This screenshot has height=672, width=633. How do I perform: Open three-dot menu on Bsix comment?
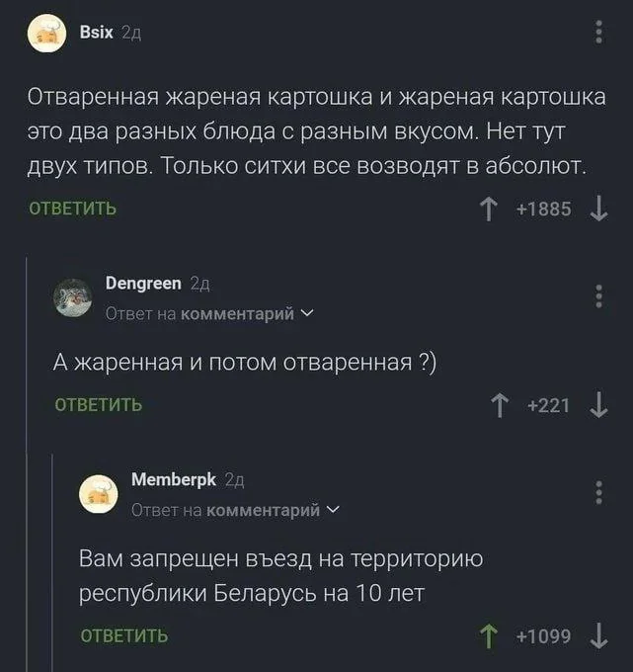[598, 34]
